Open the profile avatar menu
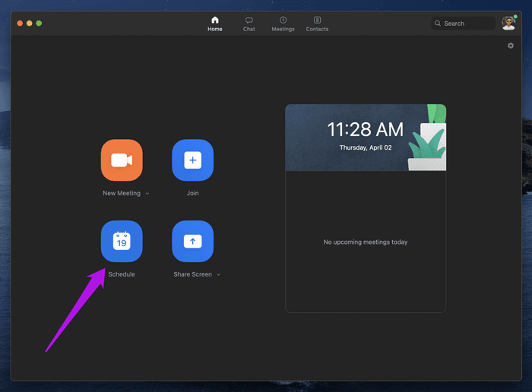 (508, 23)
